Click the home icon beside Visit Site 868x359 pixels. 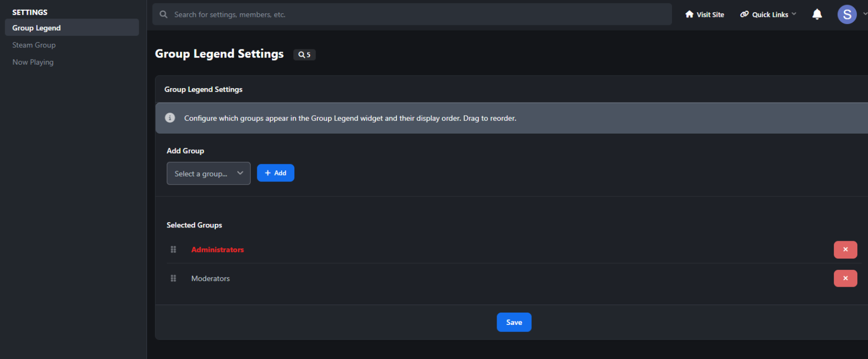689,14
